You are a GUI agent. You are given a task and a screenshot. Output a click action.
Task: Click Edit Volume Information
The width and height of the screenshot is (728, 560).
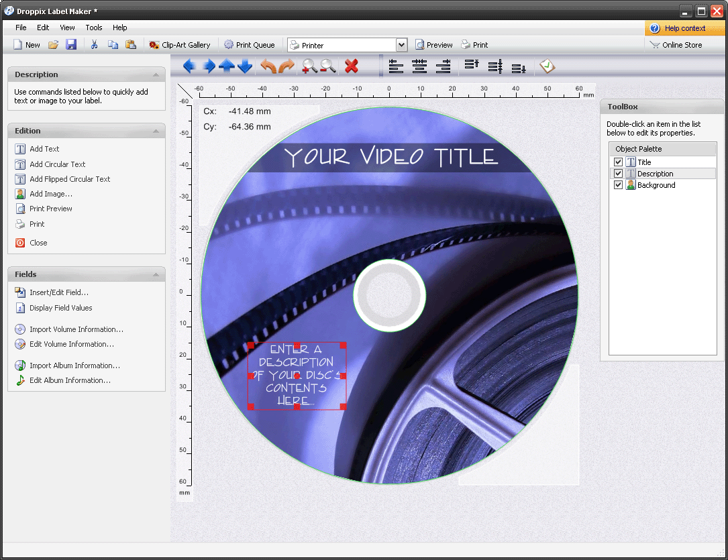[x=64, y=344]
